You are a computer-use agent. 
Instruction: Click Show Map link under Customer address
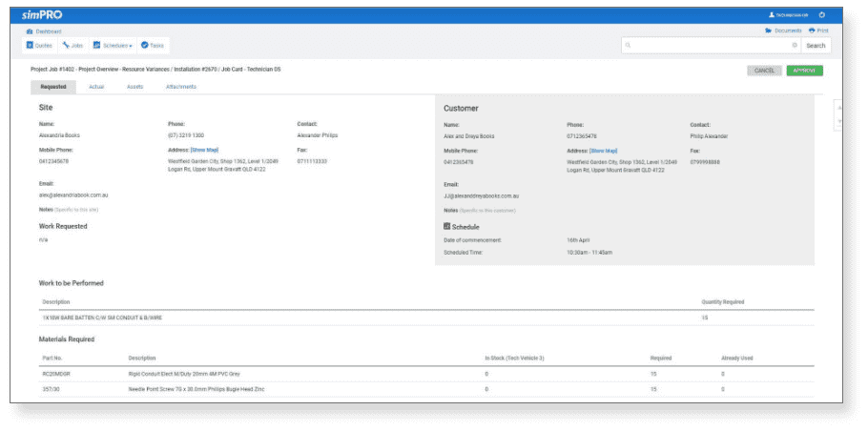pyautogui.click(x=604, y=151)
